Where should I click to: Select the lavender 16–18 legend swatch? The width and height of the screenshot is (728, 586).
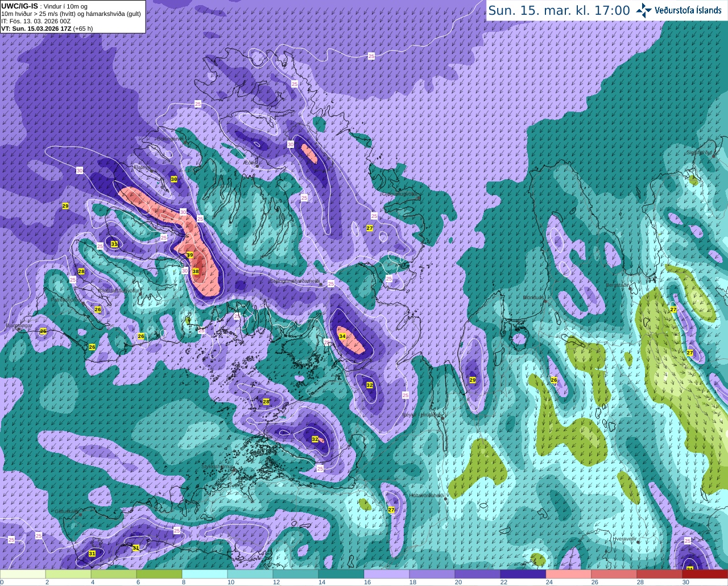[387, 574]
